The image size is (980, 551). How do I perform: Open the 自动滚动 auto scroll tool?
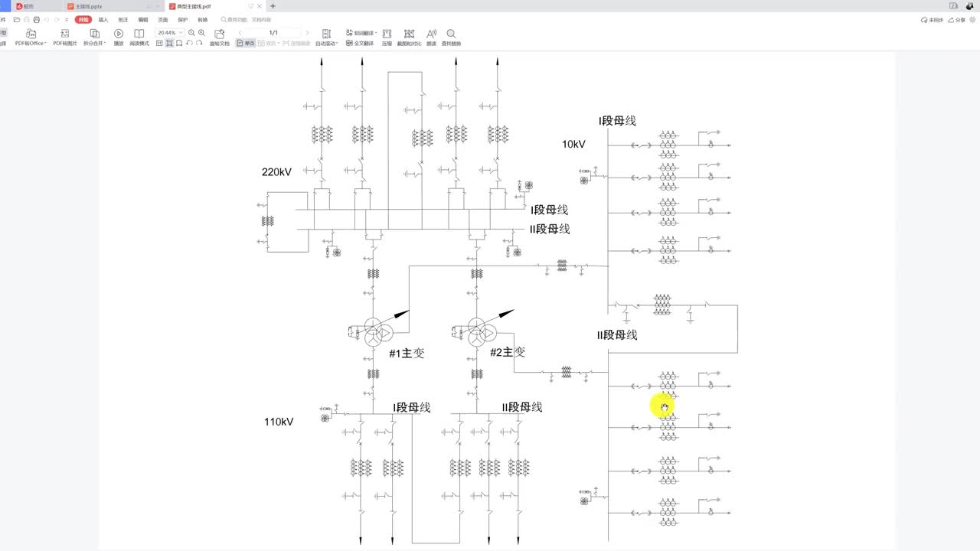coord(327,37)
